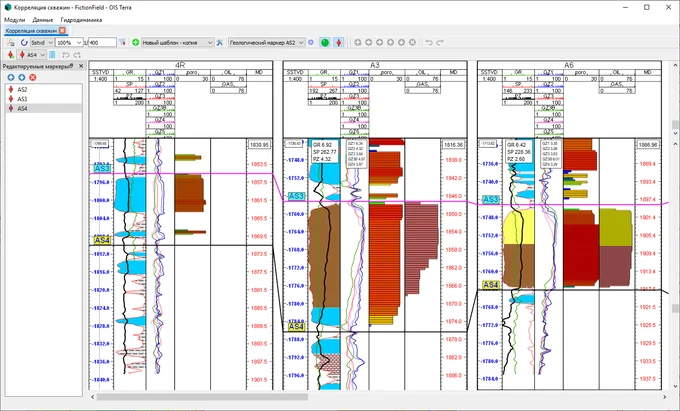Open the Геологический маркер AS2 dropdown
The width and height of the screenshot is (680, 411).
click(x=265, y=43)
